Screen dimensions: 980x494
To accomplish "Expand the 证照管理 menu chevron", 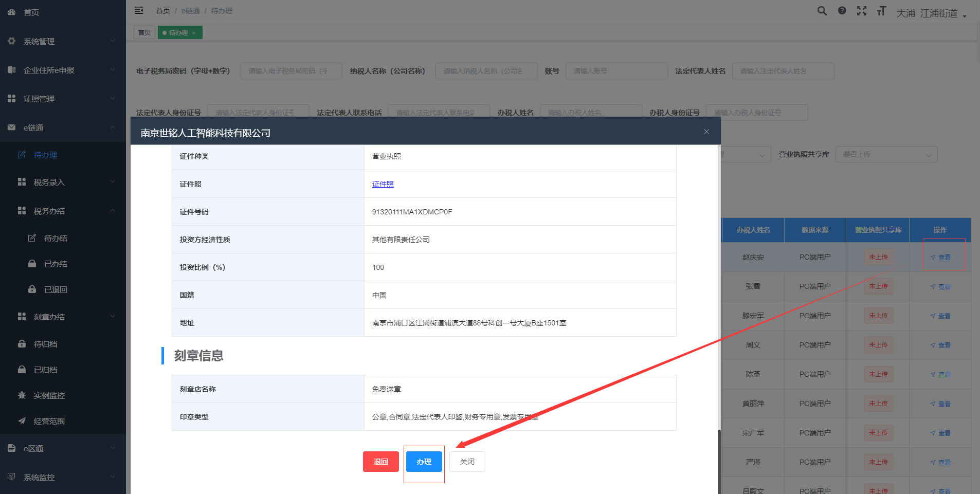I will coord(113,98).
